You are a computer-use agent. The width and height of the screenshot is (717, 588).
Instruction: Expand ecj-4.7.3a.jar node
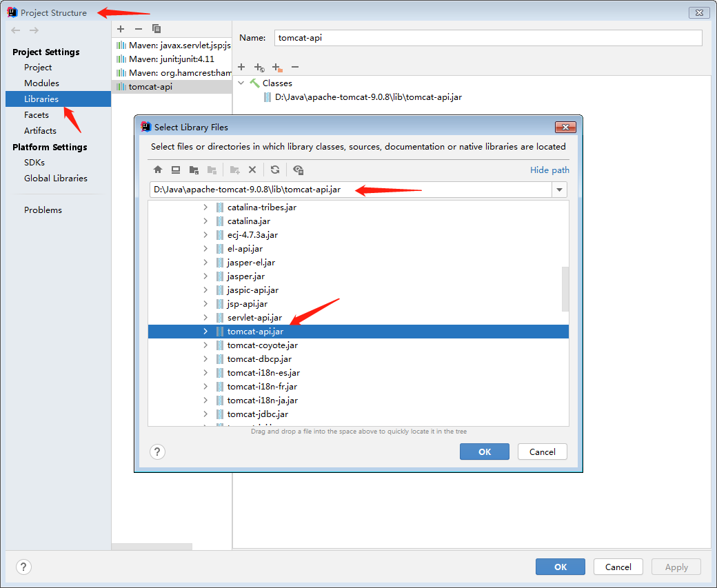[x=205, y=234]
